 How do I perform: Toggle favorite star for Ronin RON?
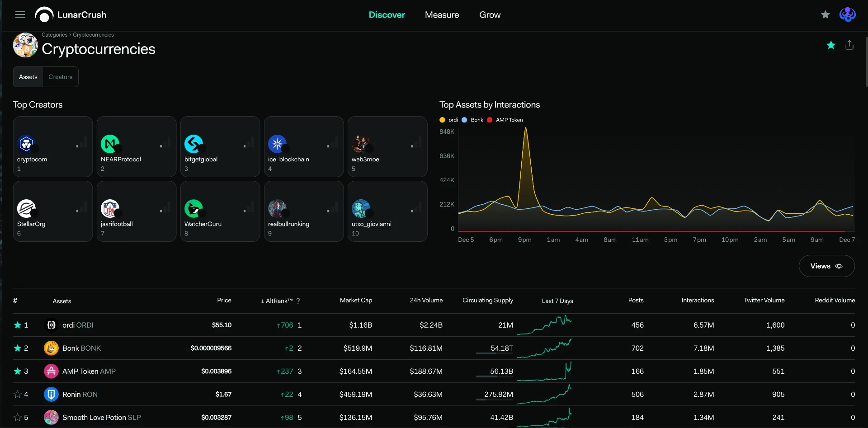[x=18, y=394]
